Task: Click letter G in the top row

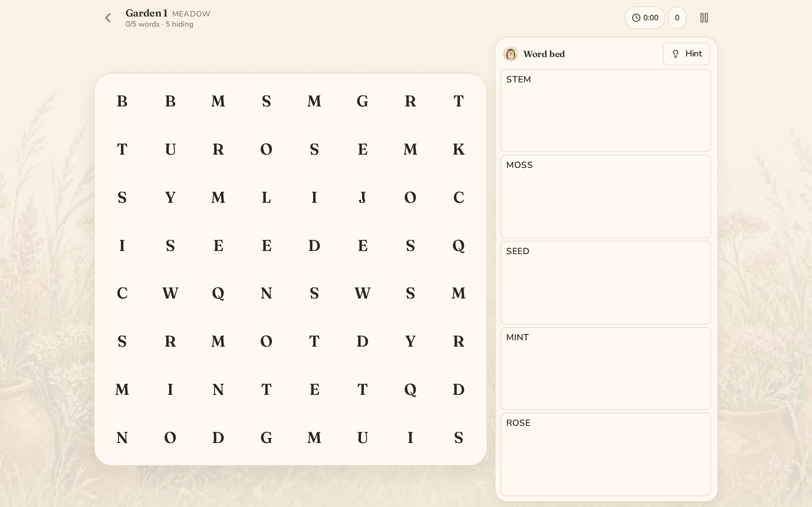Action: tap(362, 101)
